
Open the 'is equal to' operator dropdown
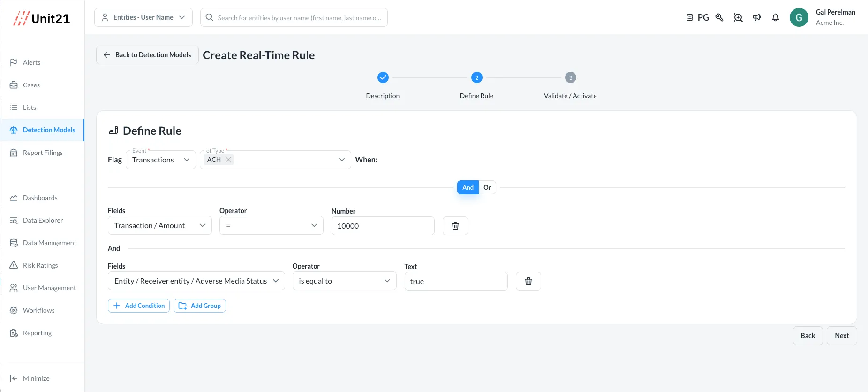click(345, 281)
